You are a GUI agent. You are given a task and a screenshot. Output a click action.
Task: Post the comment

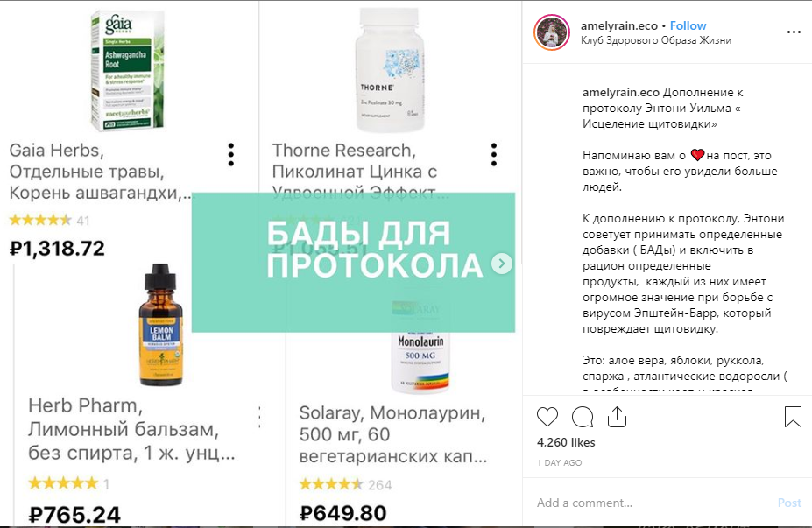789,503
